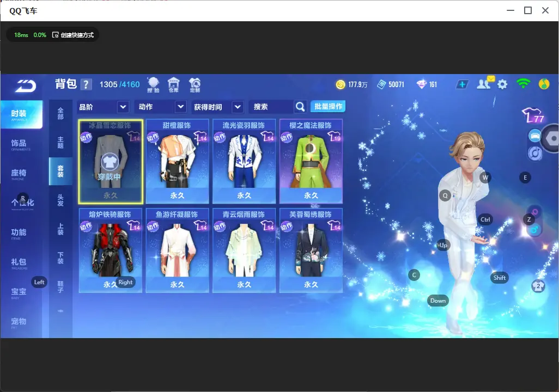Switch to the 宠物 category tab
The width and height of the screenshot is (559, 392).
tap(19, 322)
